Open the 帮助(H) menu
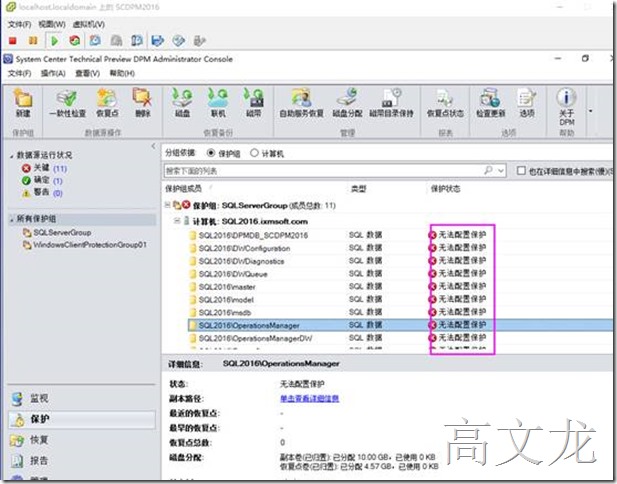617x484 pixels. pyautogui.click(x=122, y=74)
